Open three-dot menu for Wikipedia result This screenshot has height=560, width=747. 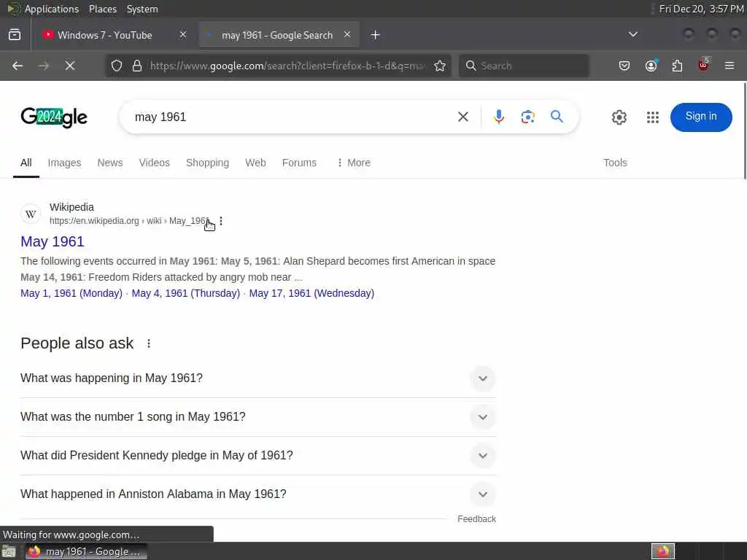click(221, 221)
